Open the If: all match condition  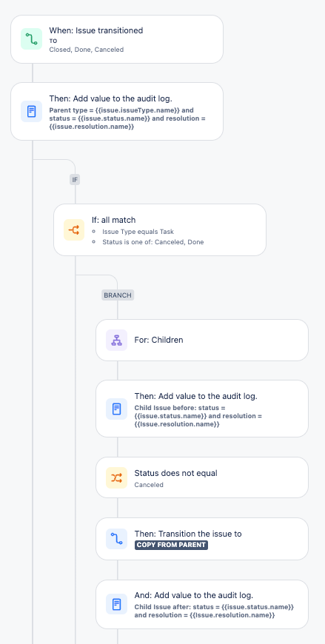(160, 230)
